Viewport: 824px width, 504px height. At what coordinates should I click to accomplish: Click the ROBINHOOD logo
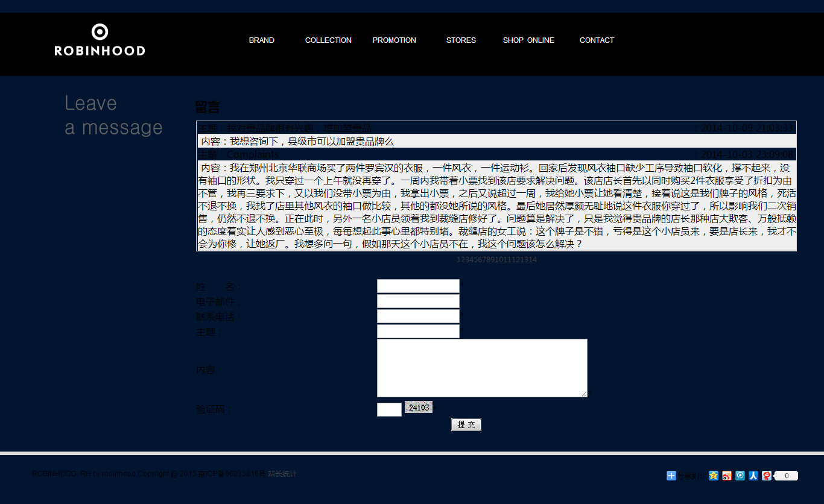pyautogui.click(x=100, y=40)
